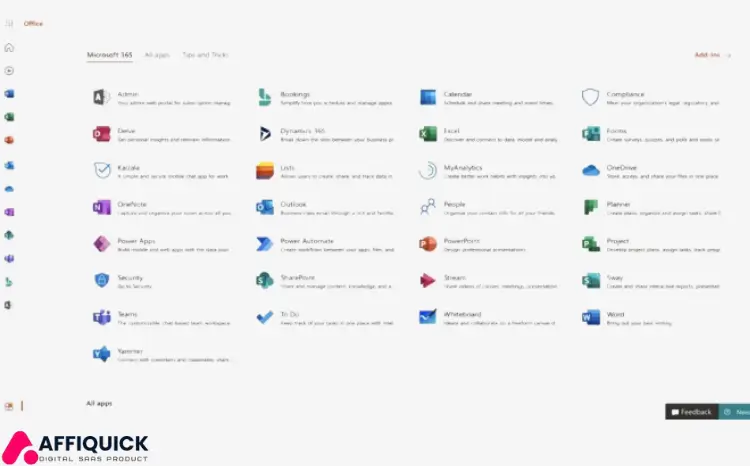This screenshot has height=466, width=750.
Task: Open the Project app icon
Action: point(591,244)
